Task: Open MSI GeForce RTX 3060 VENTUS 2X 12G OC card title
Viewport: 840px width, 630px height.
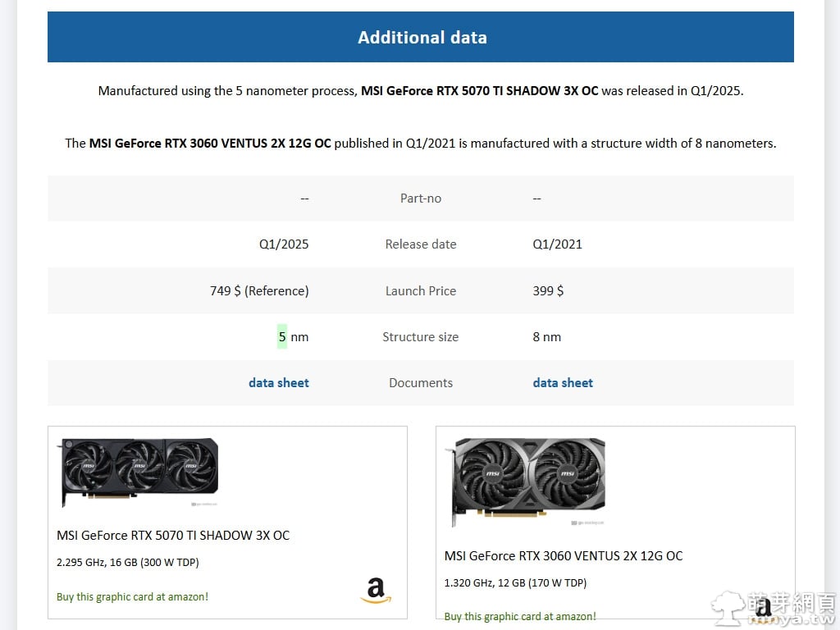Action: click(x=564, y=556)
